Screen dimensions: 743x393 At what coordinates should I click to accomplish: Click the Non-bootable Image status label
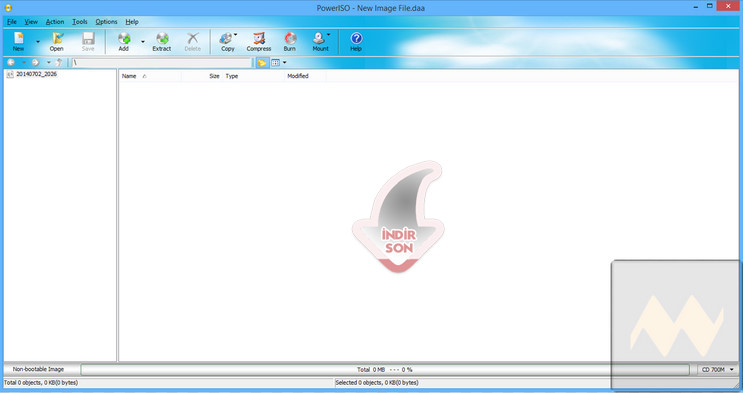tap(38, 369)
